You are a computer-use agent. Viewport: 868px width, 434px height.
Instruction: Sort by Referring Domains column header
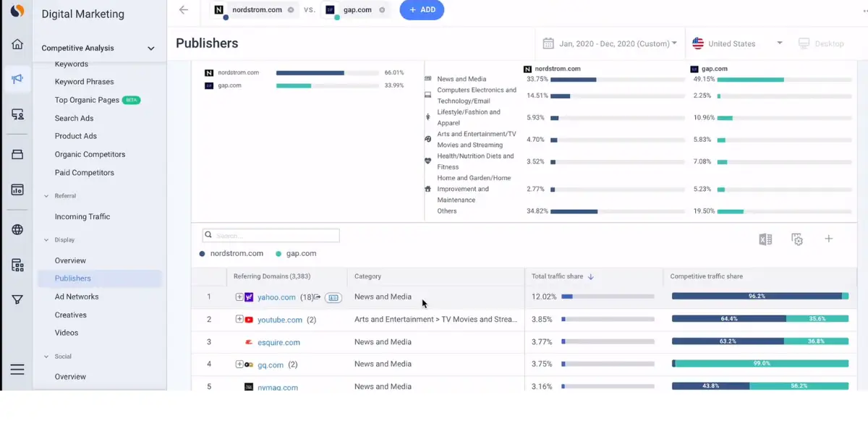271,276
